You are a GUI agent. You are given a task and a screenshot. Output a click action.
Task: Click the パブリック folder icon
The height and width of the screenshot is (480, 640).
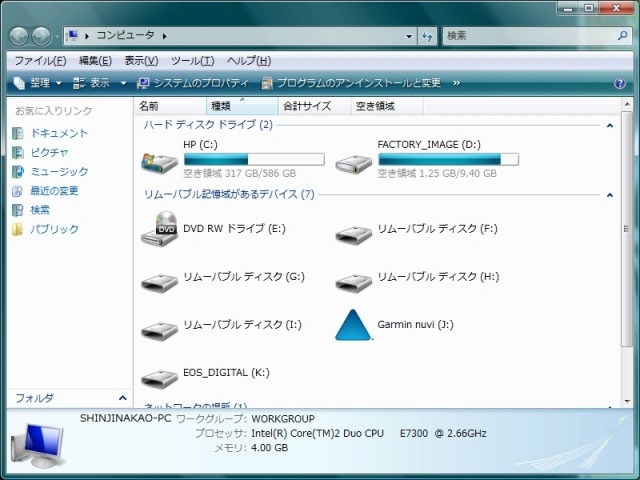point(17,229)
